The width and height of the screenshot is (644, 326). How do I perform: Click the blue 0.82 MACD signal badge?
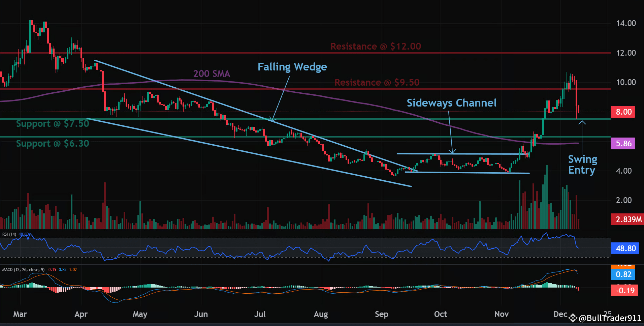[623, 274]
